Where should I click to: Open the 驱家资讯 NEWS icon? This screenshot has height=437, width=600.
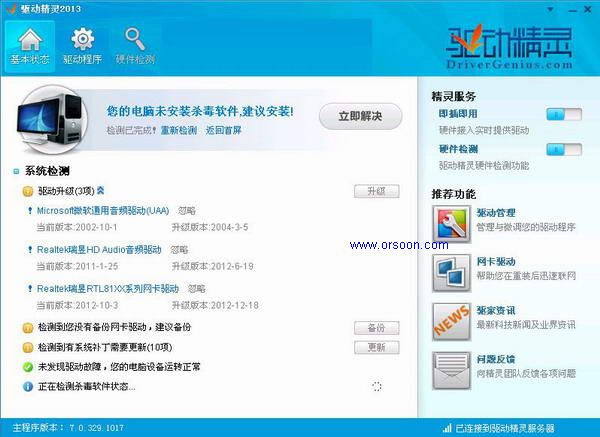click(x=452, y=322)
